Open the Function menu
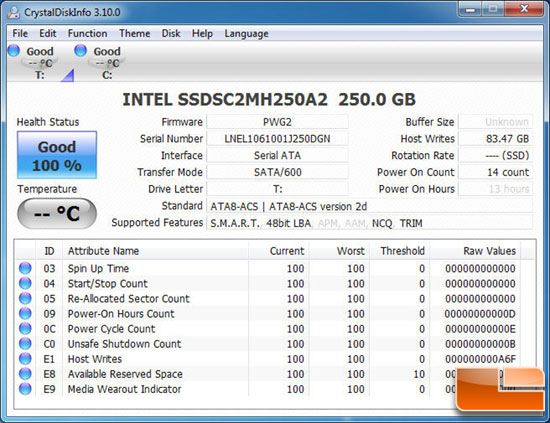 pyautogui.click(x=87, y=33)
